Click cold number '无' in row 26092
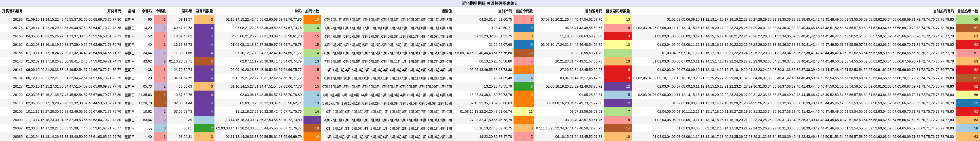The width and height of the screenshot is (980, 141). click(x=150, y=128)
